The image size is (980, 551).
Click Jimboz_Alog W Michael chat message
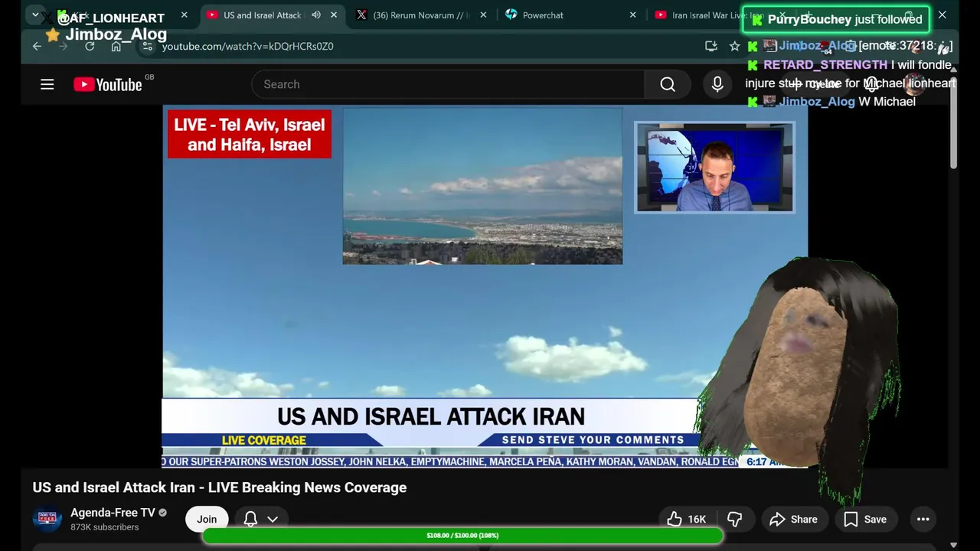point(832,101)
